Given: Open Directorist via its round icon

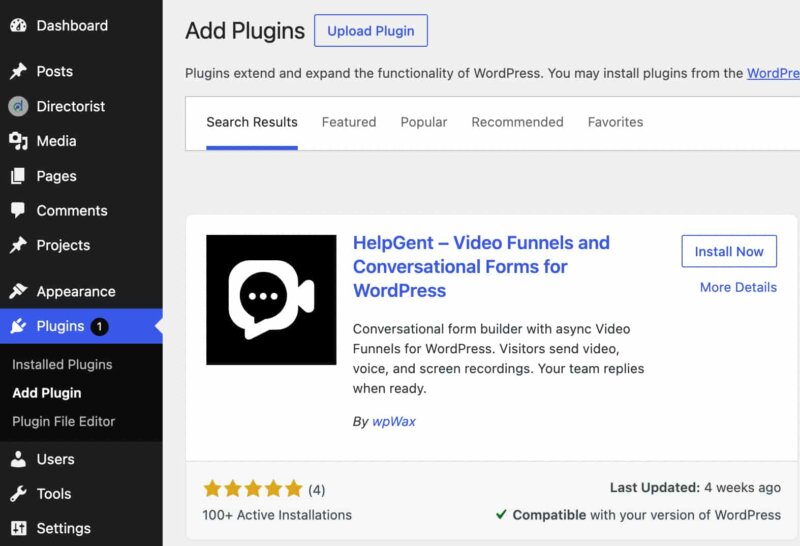Looking at the screenshot, I should click(18, 106).
